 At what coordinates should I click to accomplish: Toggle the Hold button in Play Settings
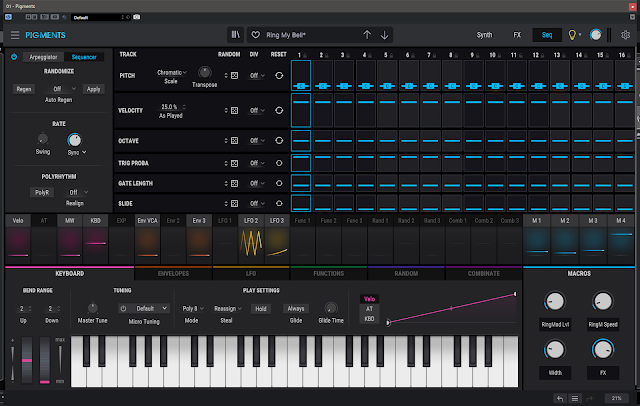[261, 309]
